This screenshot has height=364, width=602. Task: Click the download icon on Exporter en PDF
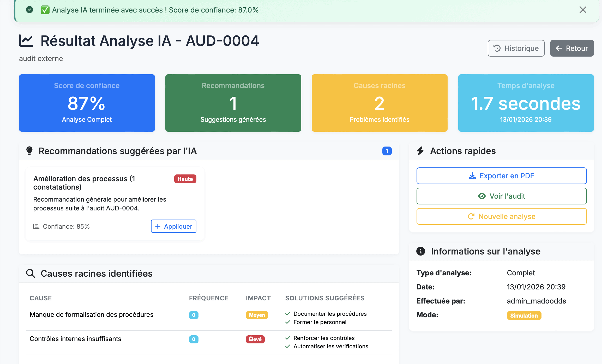coord(472,175)
